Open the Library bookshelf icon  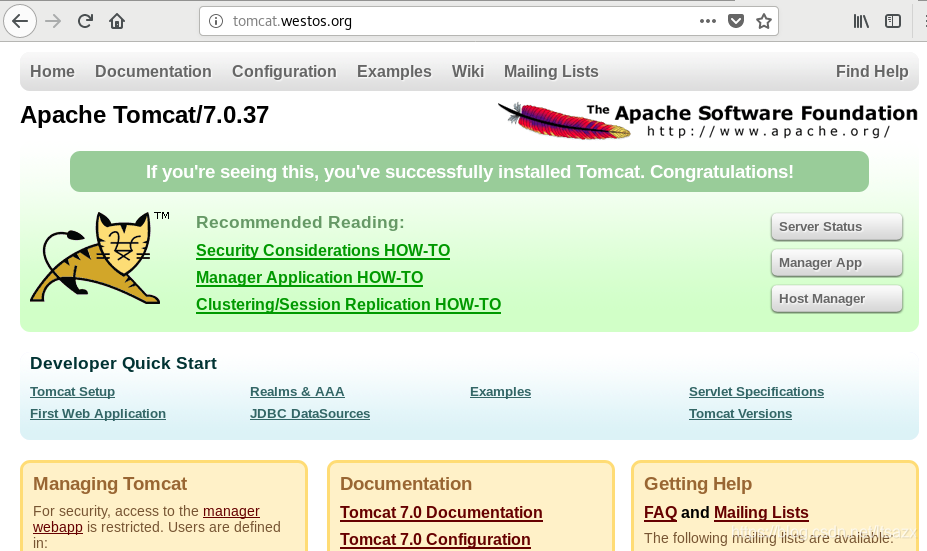(x=861, y=21)
